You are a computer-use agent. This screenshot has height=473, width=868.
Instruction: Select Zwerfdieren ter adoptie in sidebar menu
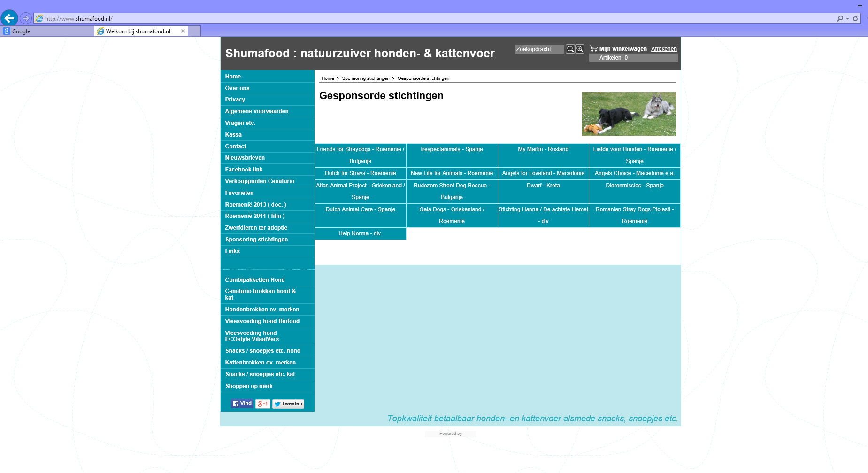point(256,228)
